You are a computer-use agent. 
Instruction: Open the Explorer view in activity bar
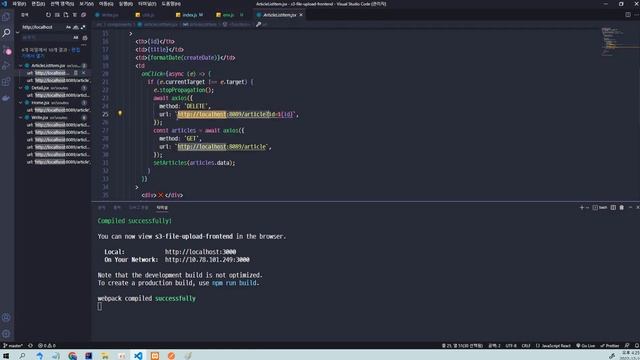(x=6, y=17)
